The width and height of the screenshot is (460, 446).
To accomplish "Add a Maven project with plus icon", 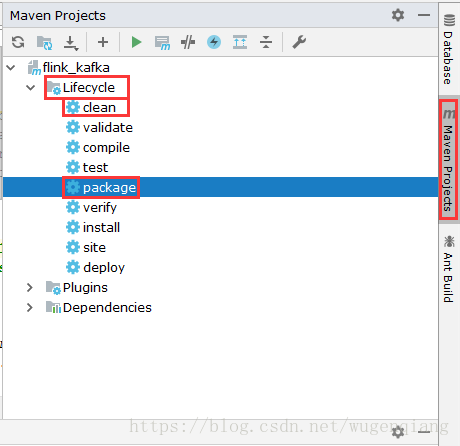I will click(103, 42).
